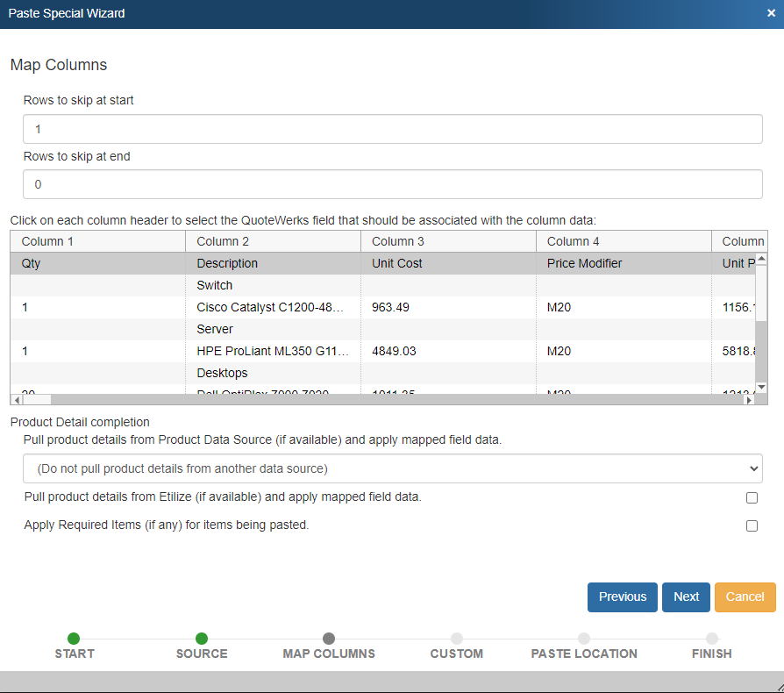
Task: Close the Paste Special Wizard dialog
Action: coord(770,13)
